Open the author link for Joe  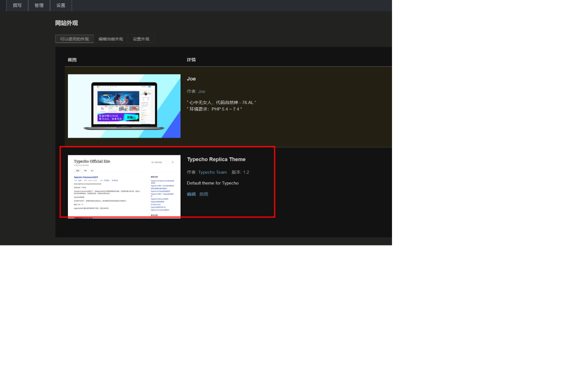click(x=202, y=92)
